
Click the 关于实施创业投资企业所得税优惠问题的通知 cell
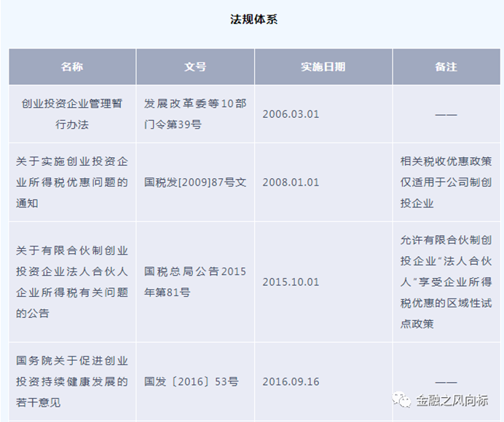click(x=72, y=182)
